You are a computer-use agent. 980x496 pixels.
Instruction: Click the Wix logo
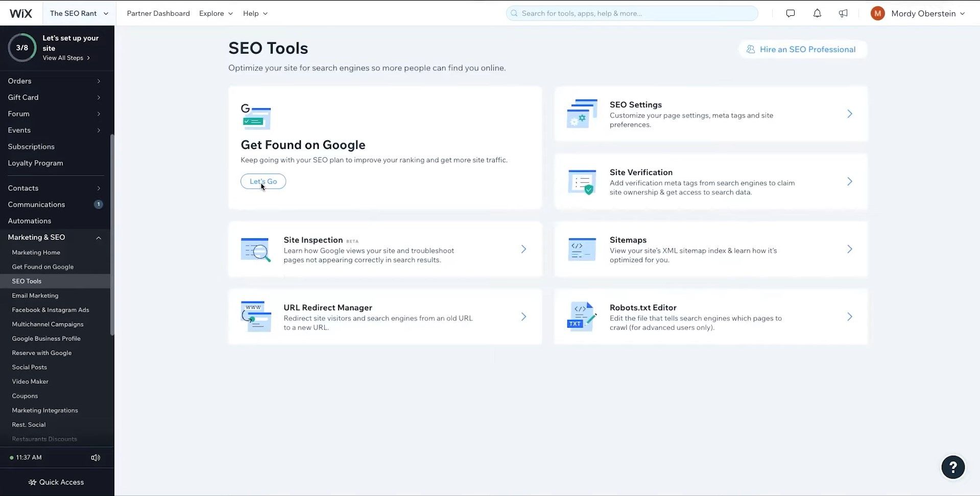(21, 13)
